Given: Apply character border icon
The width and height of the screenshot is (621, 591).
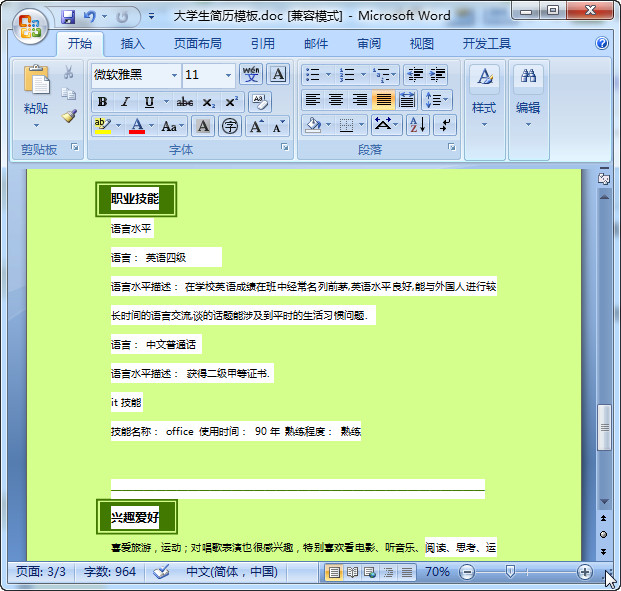Looking at the screenshot, I should tap(278, 74).
